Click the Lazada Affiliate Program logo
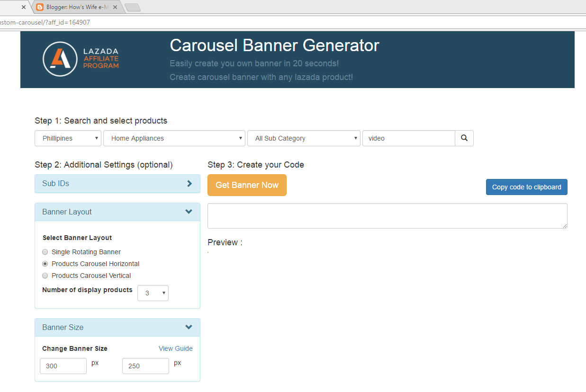 point(81,60)
